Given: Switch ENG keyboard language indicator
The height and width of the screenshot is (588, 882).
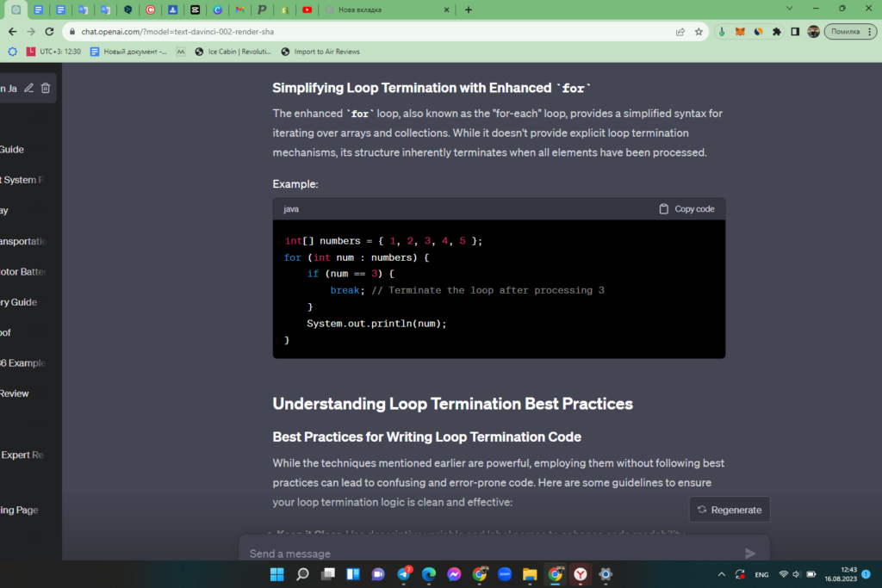Looking at the screenshot, I should [x=761, y=574].
